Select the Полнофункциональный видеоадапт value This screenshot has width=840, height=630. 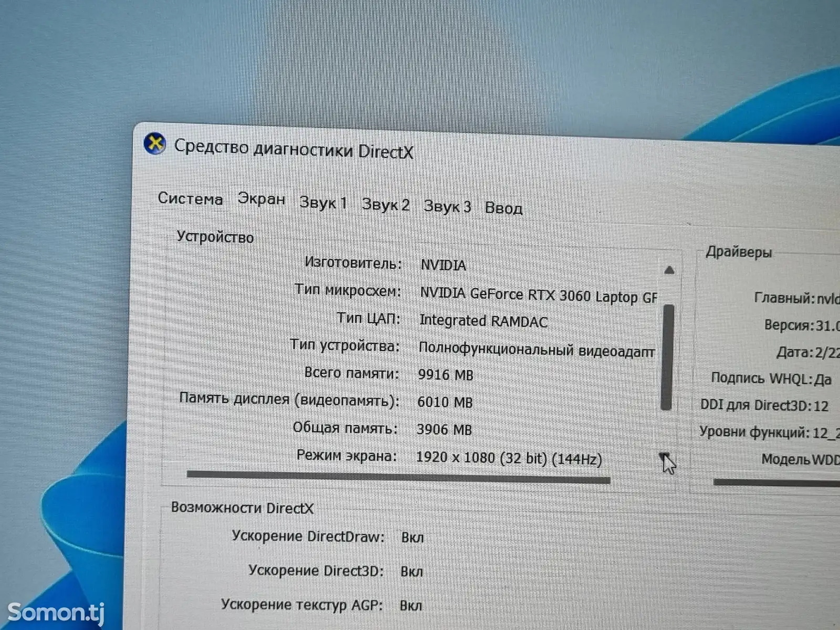537,350
